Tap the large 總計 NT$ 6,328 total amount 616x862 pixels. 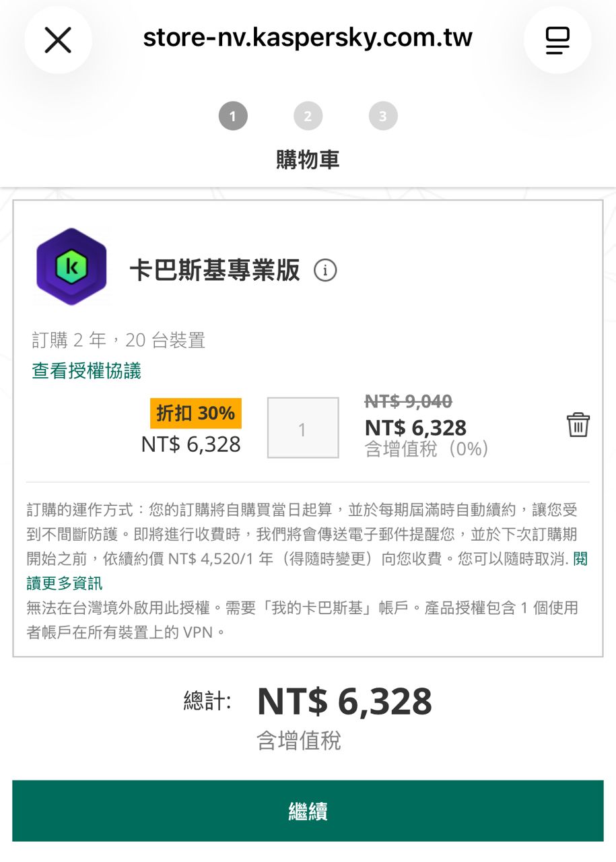344,701
